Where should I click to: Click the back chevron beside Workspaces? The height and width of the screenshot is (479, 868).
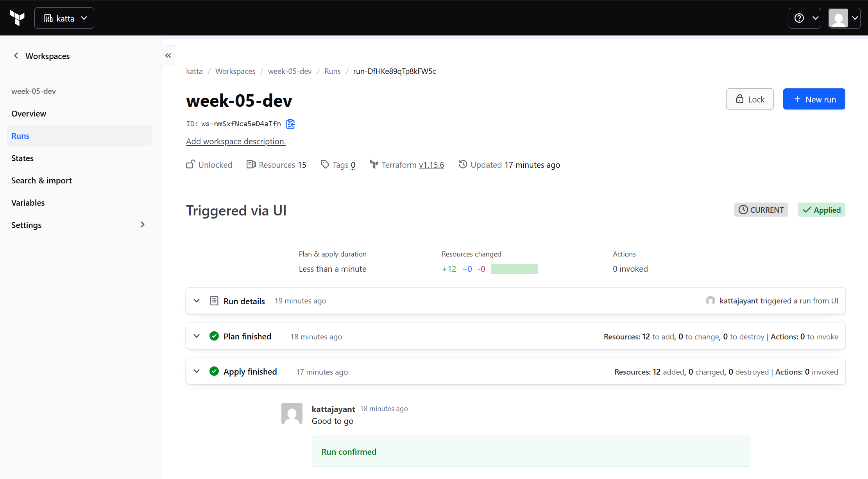tap(16, 56)
